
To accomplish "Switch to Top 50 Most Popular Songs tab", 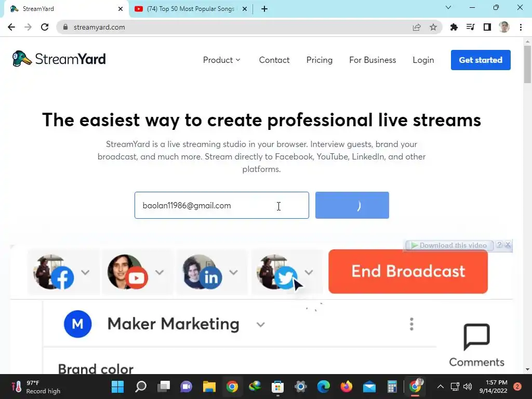I will pyautogui.click(x=191, y=9).
